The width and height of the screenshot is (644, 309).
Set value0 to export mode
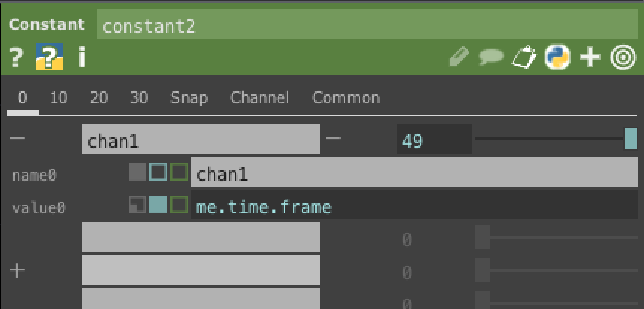pos(179,205)
